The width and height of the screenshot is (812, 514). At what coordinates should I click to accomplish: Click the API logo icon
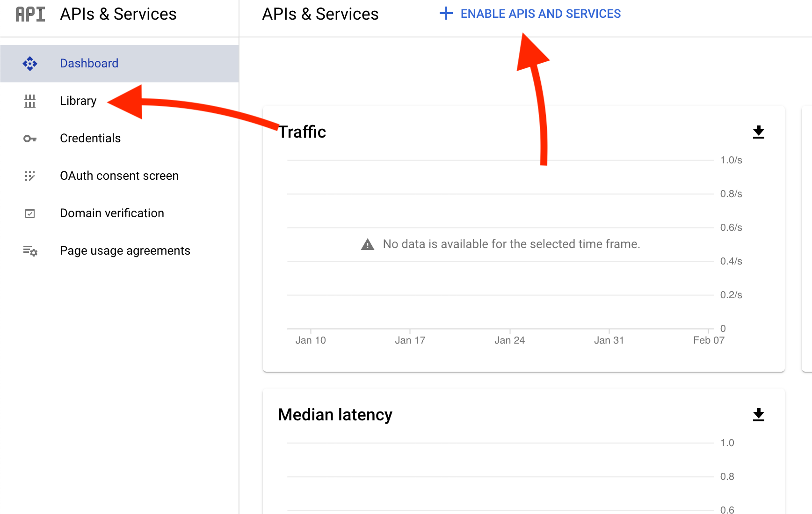[30, 14]
